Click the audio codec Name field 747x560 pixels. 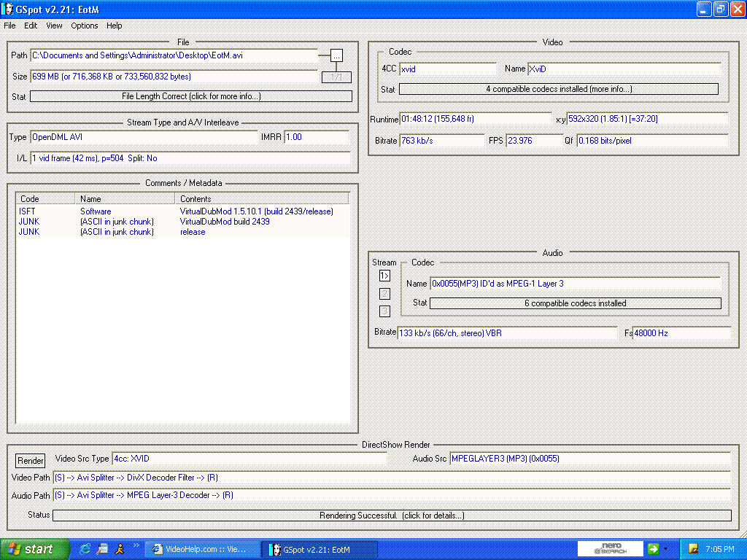[x=576, y=284]
